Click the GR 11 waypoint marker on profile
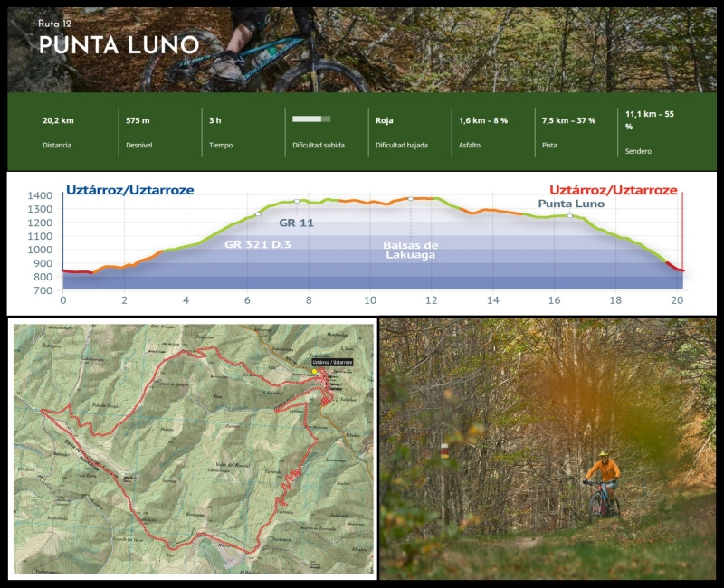 [297, 201]
